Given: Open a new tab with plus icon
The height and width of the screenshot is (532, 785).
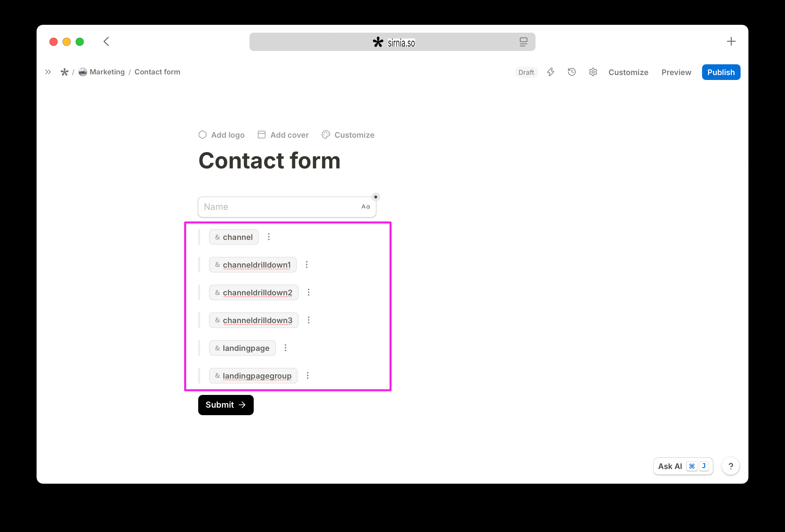Looking at the screenshot, I should 731,41.
